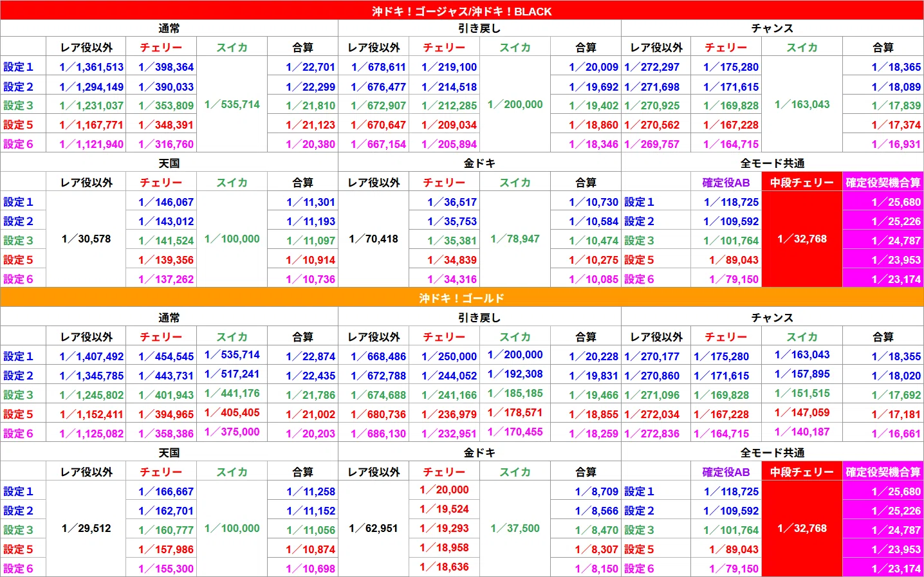Select the merged cell "1／30,578"

86,239
